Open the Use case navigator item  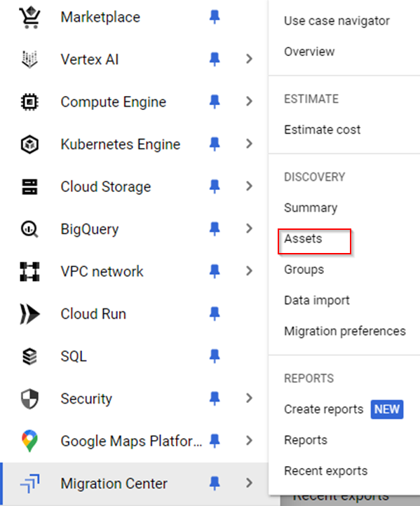[x=337, y=21]
